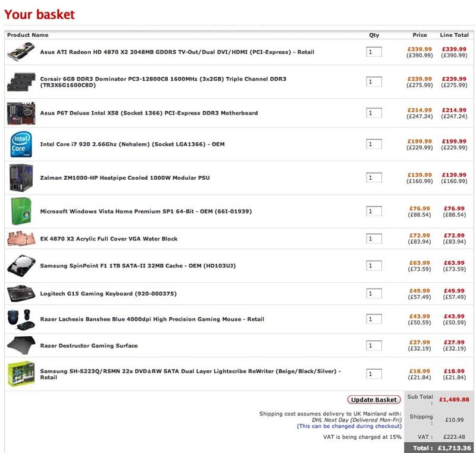Click the Line Total column header
476x453 pixels.
454,35
